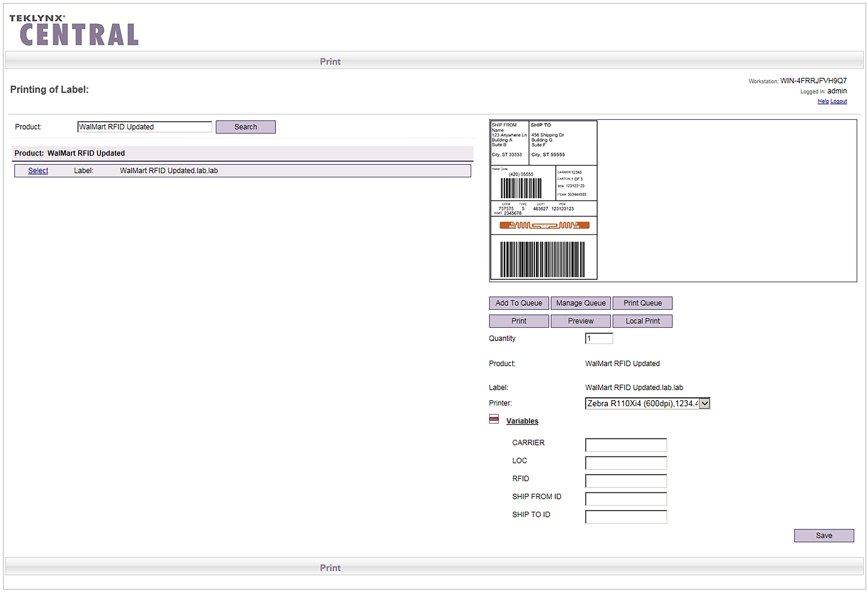Open the Help page
Viewport: 868px width, 592px height.
click(x=823, y=101)
